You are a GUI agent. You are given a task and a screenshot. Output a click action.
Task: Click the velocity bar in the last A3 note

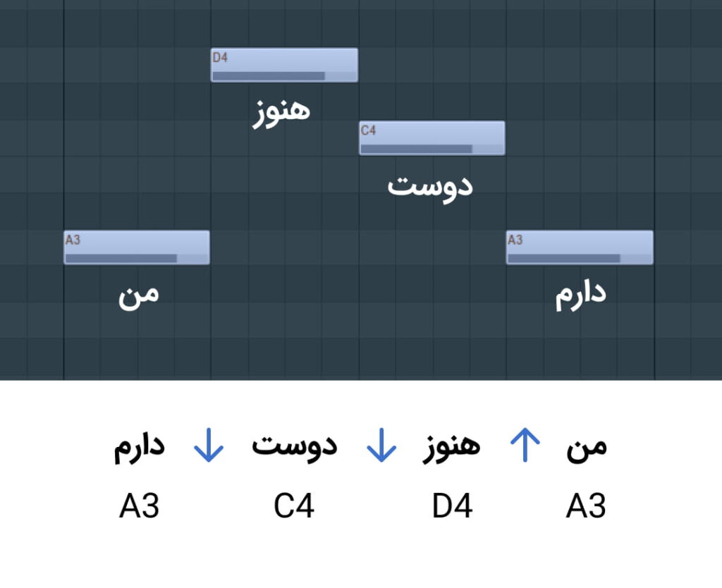[x=564, y=258]
